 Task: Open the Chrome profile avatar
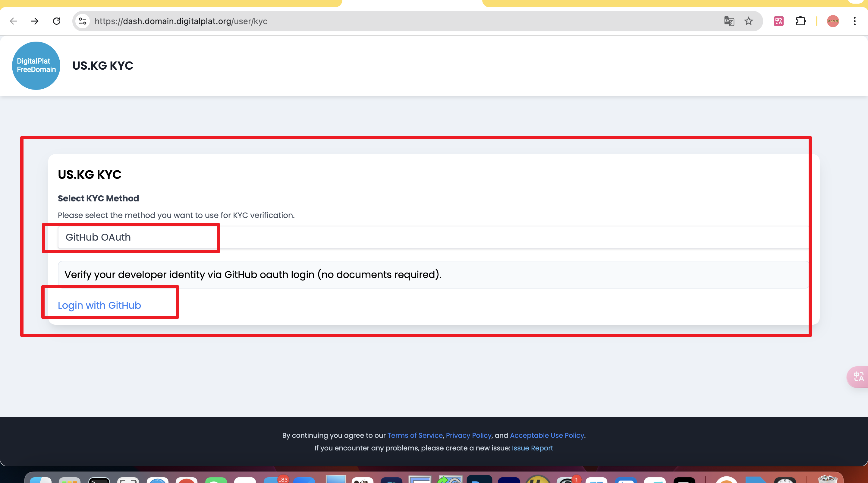point(833,21)
